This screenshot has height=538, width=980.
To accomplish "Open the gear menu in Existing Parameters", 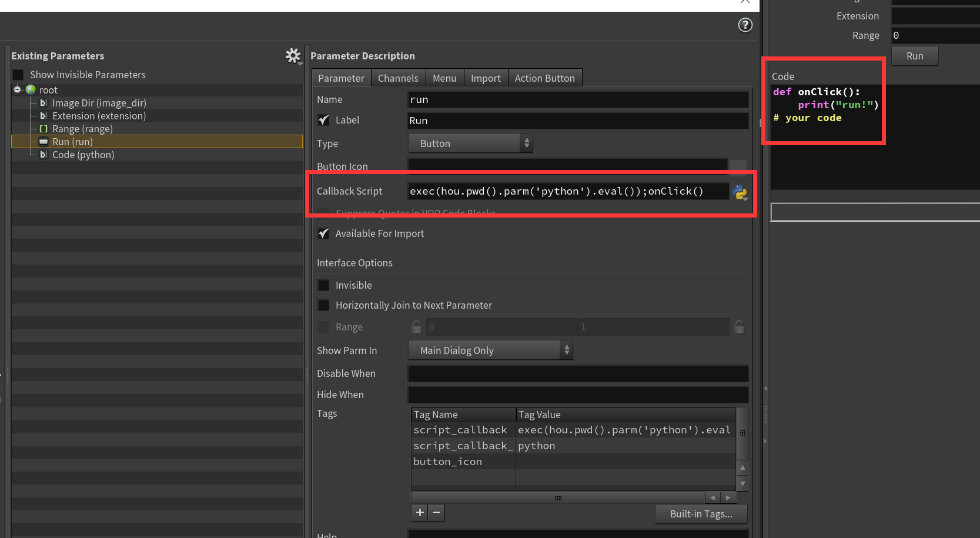I will point(293,56).
